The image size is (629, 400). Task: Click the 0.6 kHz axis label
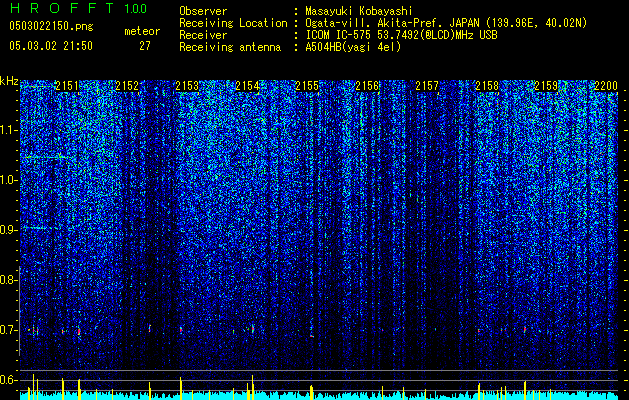(x=8, y=380)
